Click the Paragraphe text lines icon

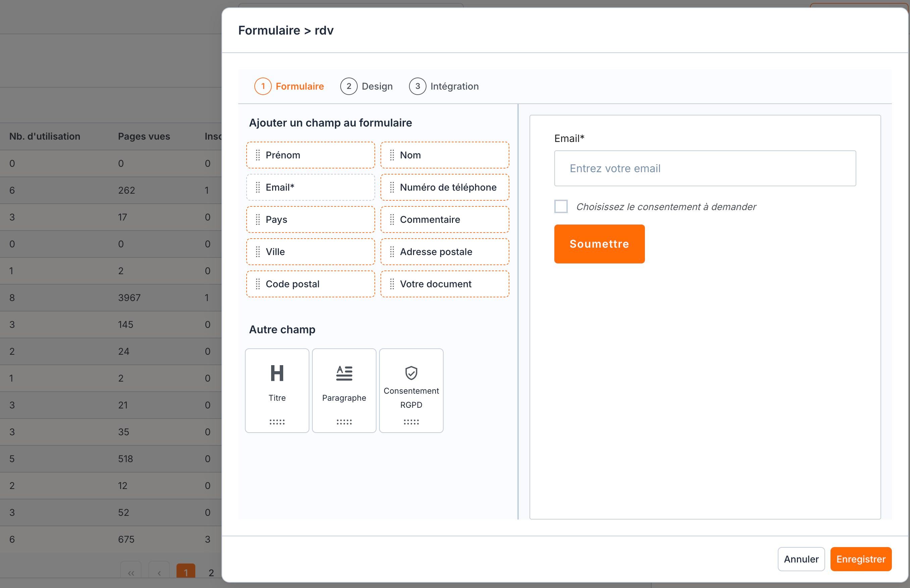344,373
